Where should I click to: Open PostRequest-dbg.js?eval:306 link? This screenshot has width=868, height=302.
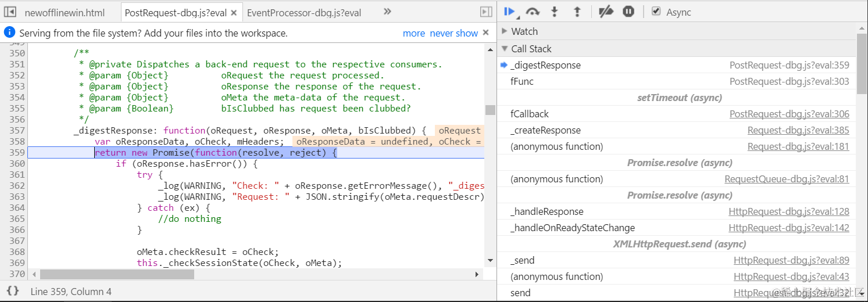click(790, 114)
